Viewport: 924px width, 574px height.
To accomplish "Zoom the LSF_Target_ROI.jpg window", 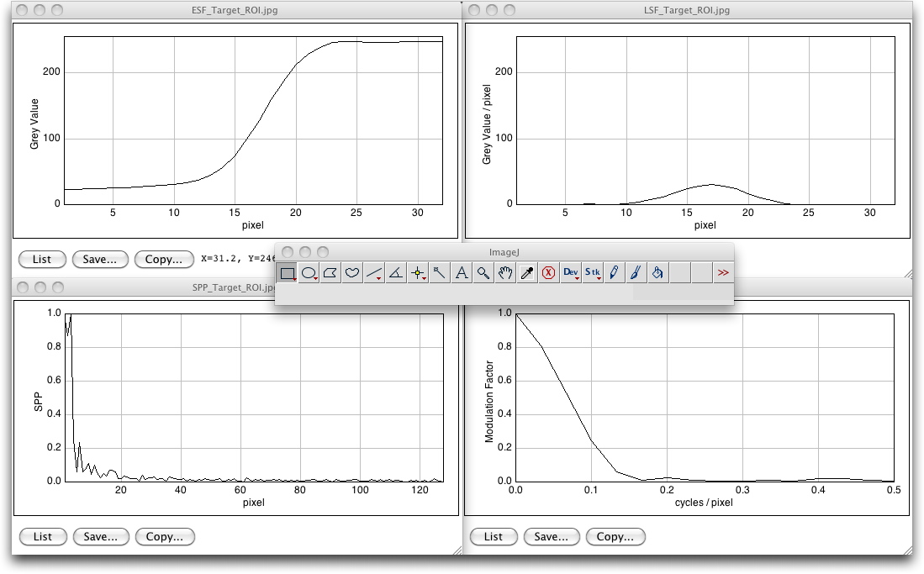I will coord(510,10).
